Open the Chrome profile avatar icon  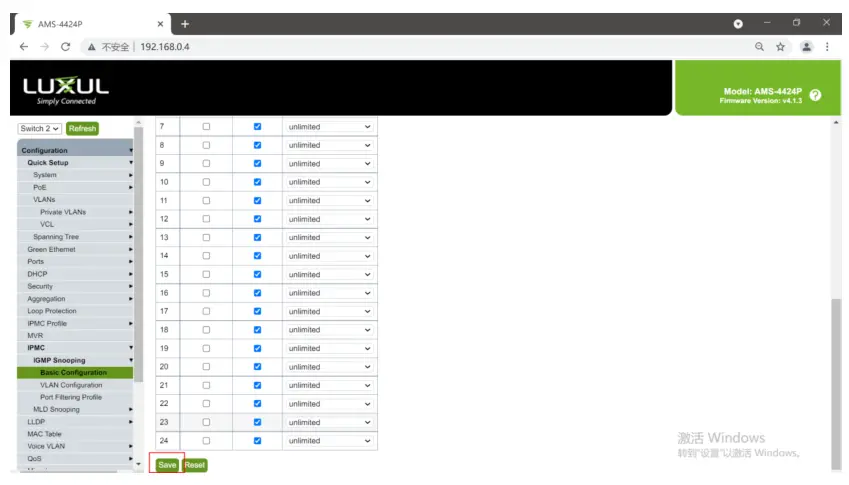pos(806,47)
